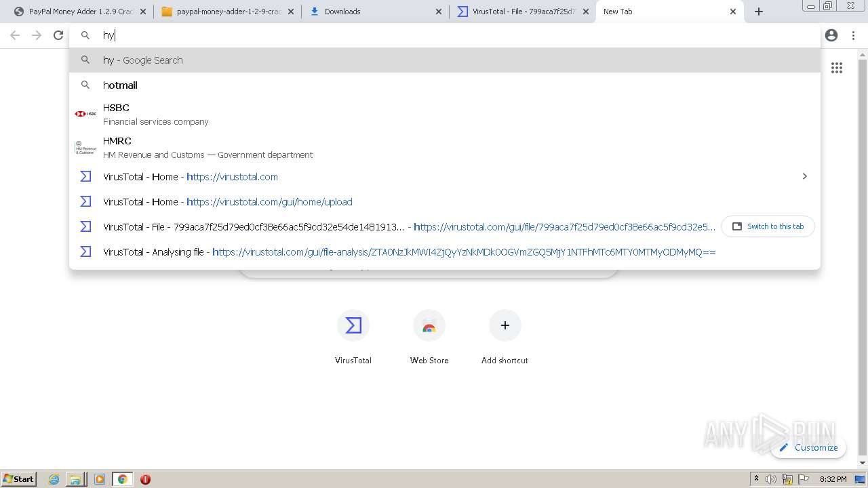The width and height of the screenshot is (868, 488).
Task: Reload the current page
Action: click(58, 35)
